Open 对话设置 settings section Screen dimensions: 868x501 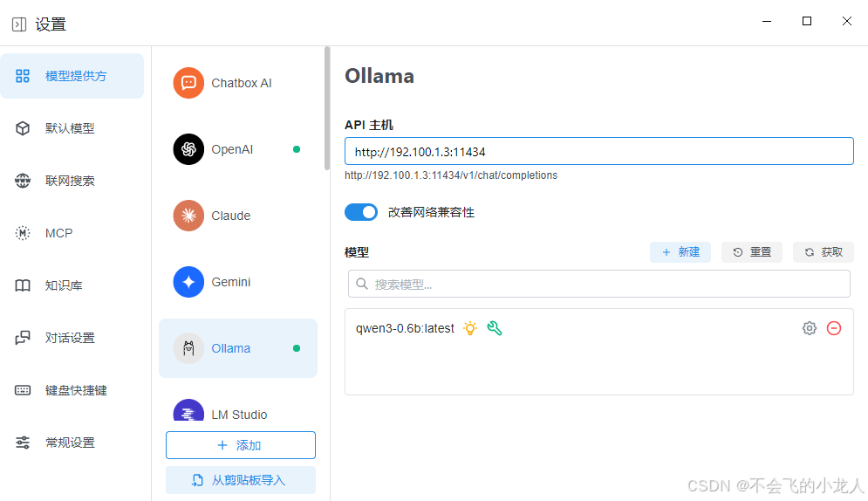click(72, 338)
